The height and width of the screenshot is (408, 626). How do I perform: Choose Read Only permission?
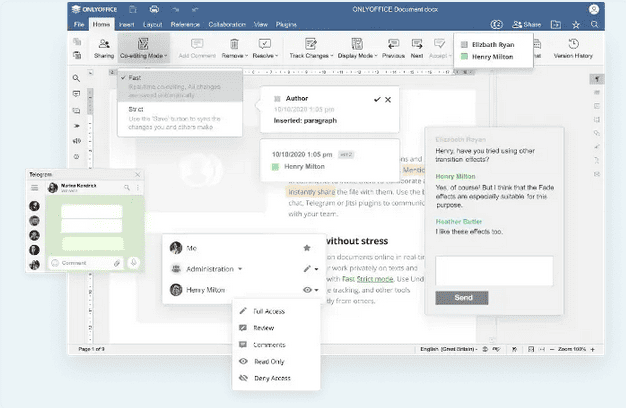276,361
